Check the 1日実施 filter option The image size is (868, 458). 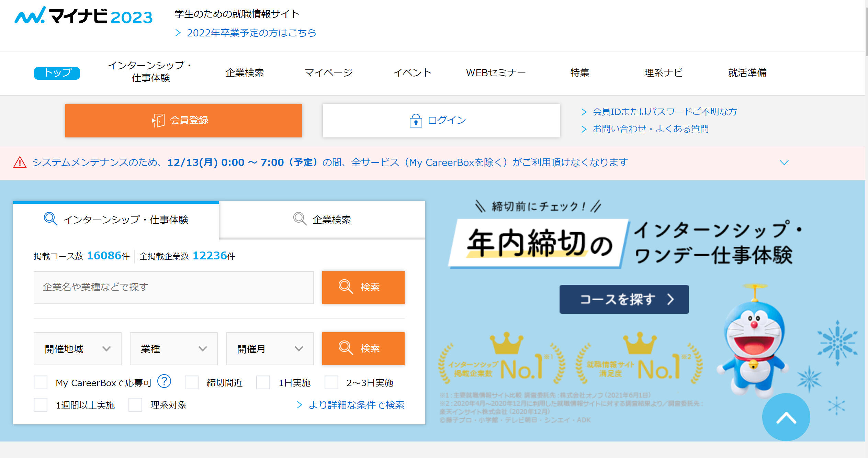[263, 382]
